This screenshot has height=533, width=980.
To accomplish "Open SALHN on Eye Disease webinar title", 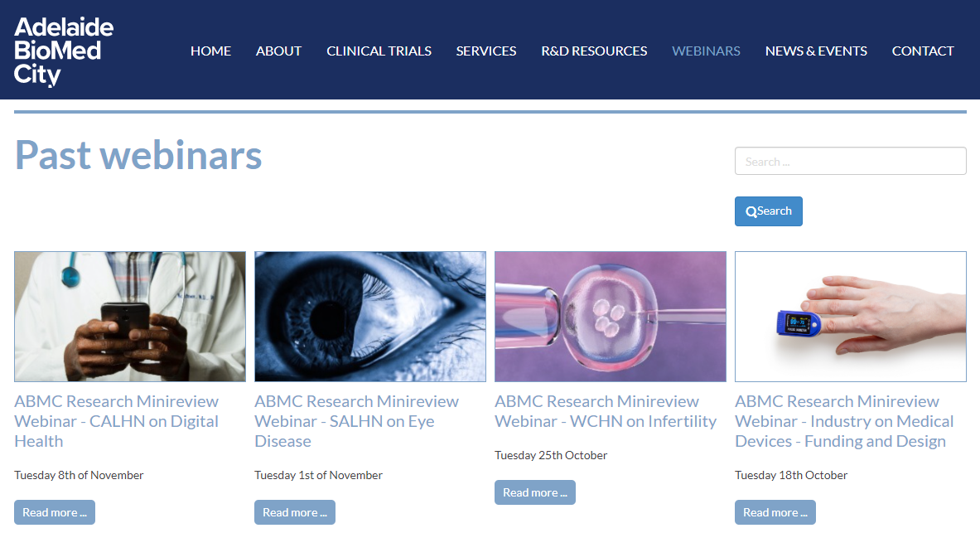I will pyautogui.click(x=356, y=421).
